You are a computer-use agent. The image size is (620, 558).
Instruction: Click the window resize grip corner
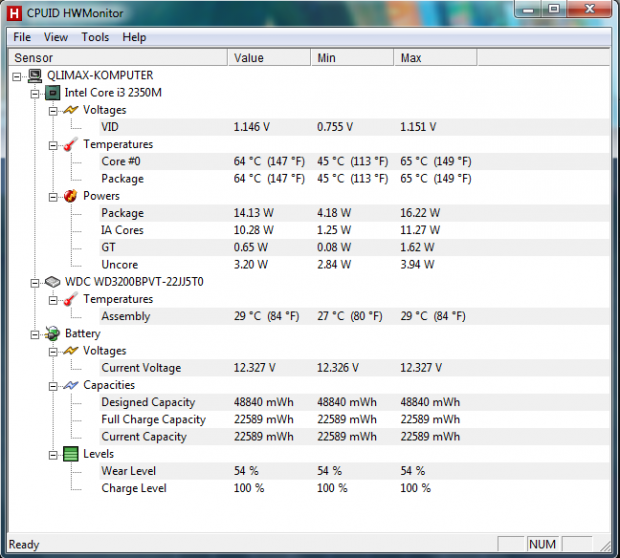point(605,546)
